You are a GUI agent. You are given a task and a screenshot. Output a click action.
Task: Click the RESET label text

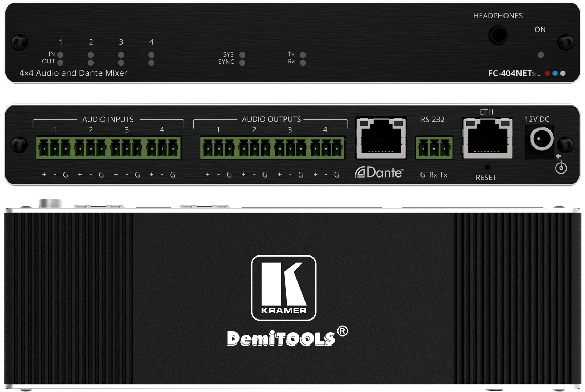486,177
